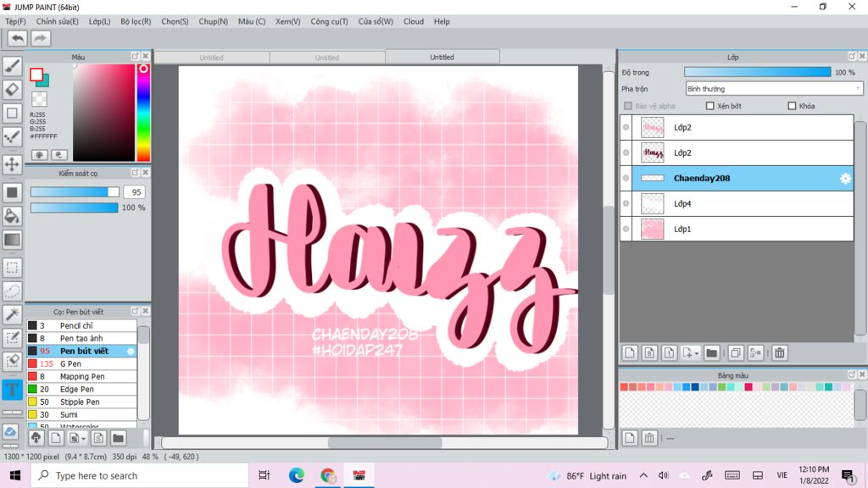Hide the Lớp1 layer

626,229
